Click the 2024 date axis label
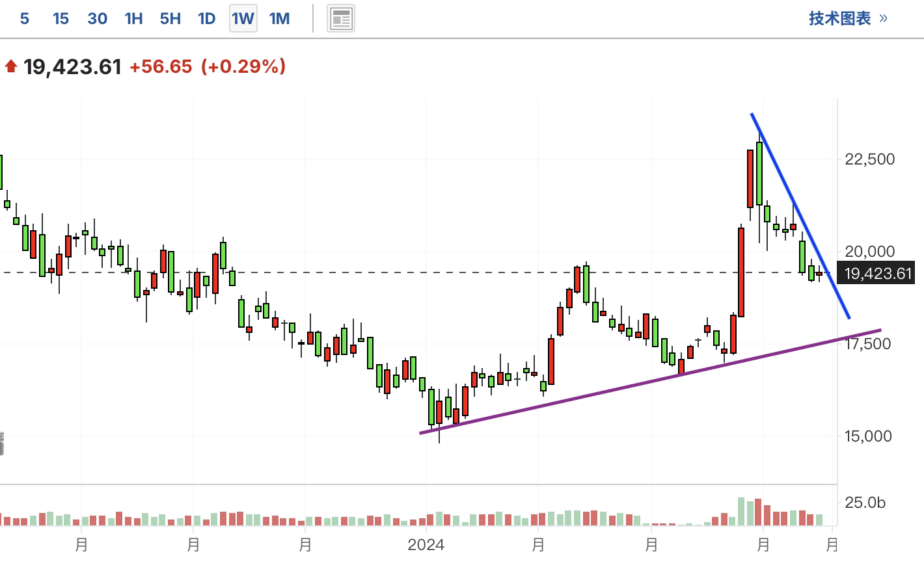924x567 pixels. click(x=426, y=545)
